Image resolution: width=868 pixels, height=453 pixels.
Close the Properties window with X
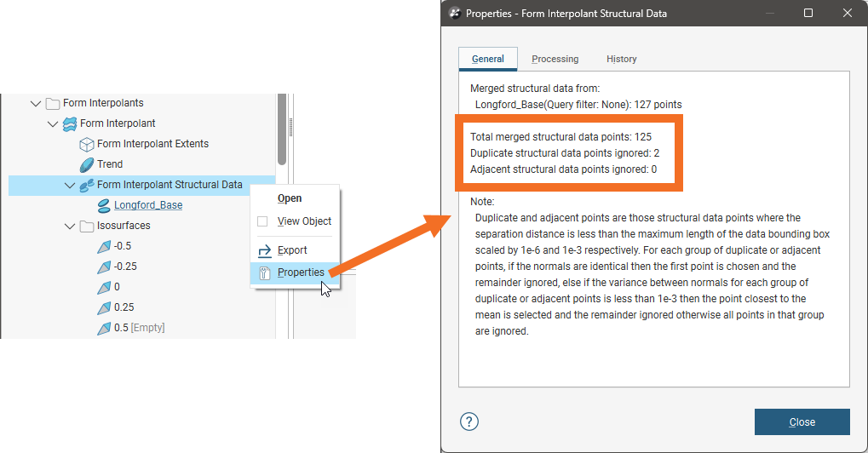848,13
